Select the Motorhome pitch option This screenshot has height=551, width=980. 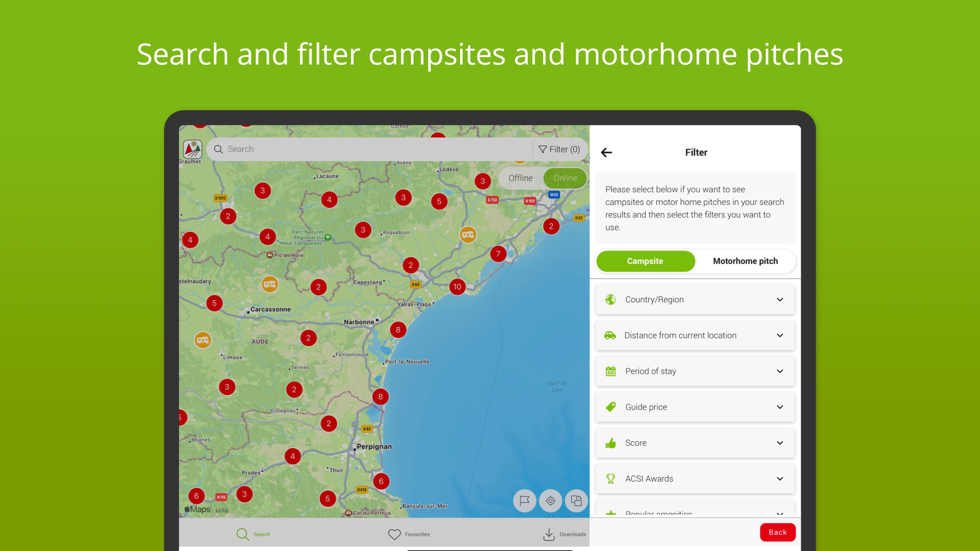click(745, 261)
